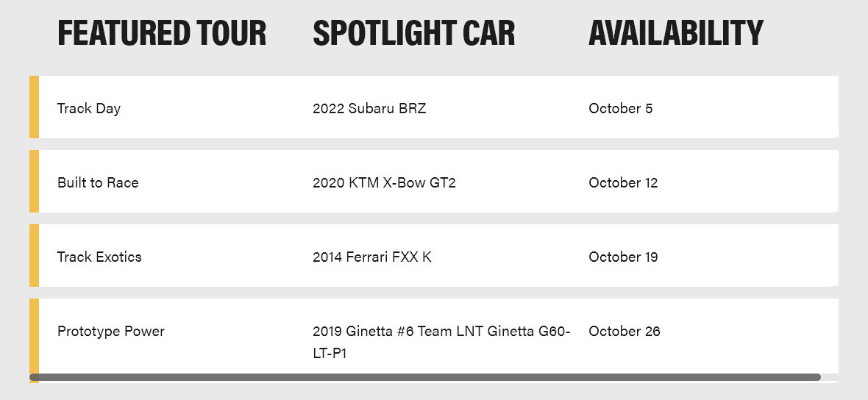This screenshot has height=400, width=868.
Task: Click the Spotlight Car column header
Action: [413, 32]
